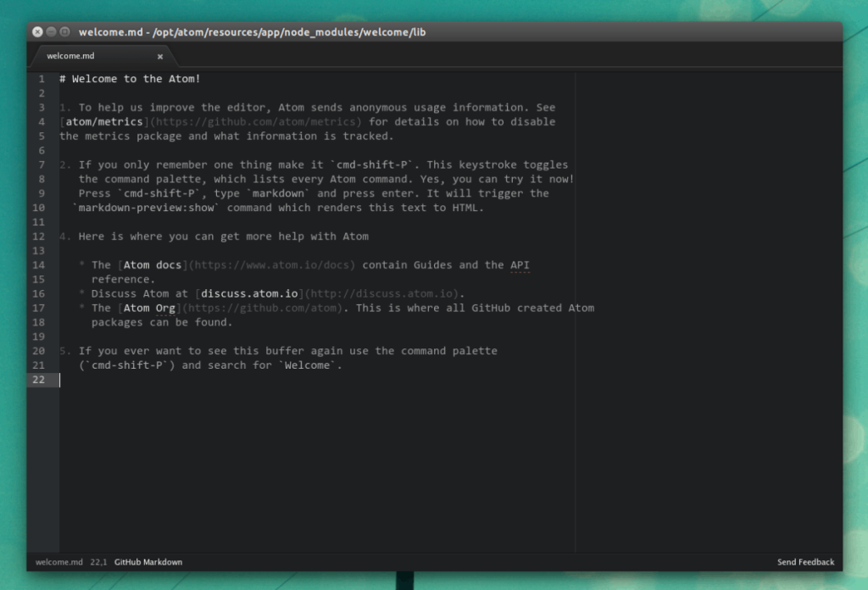This screenshot has width=868, height=590.
Task: Click the title bar showing the file path
Action: point(252,32)
